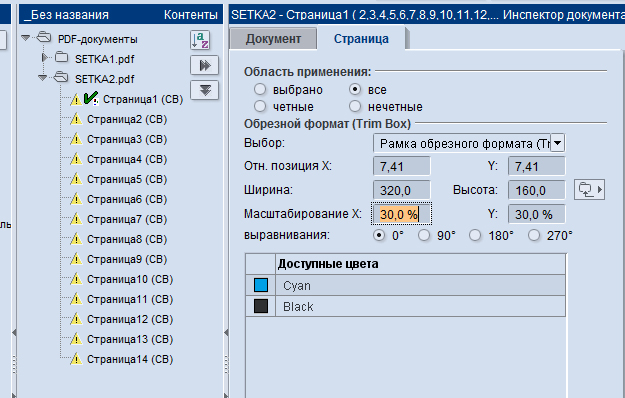Click the warning icon beside Страница14
This screenshot has height=398, width=625.
coord(76,359)
